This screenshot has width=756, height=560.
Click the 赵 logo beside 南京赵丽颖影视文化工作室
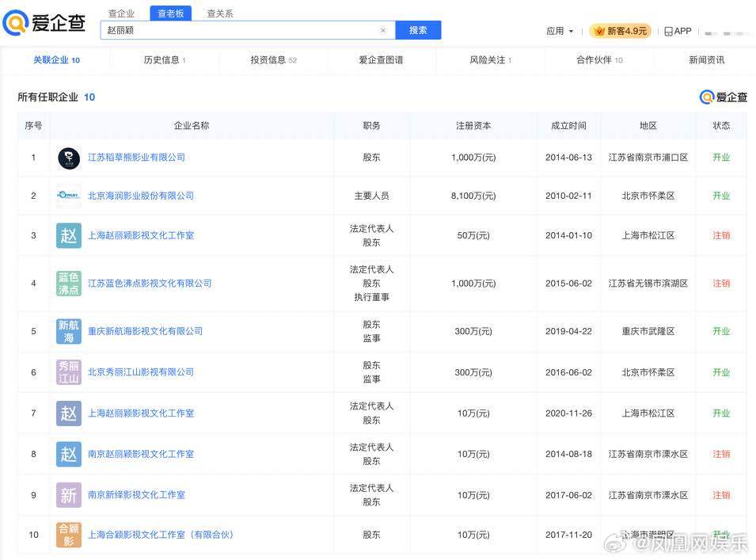[68, 455]
